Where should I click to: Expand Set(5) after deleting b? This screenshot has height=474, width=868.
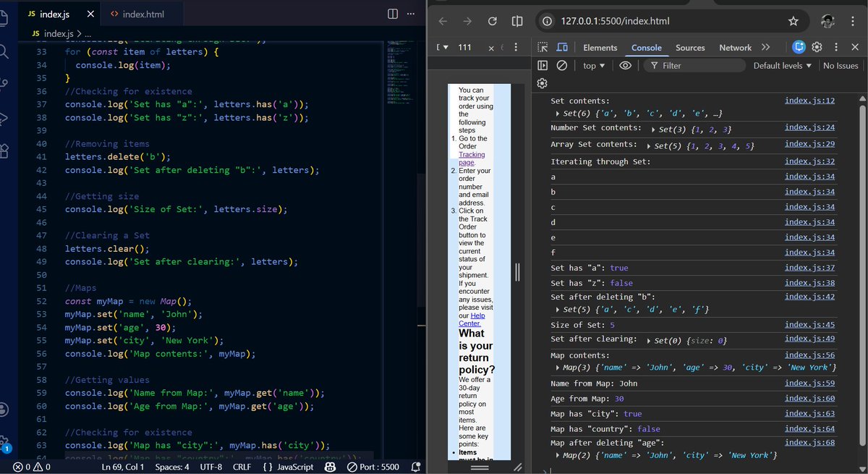(558, 310)
